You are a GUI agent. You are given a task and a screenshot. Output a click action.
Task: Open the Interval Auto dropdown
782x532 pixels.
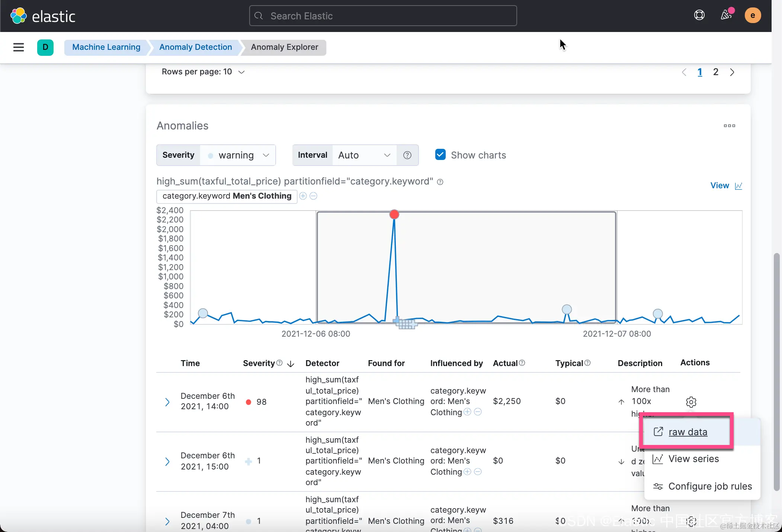coord(363,155)
